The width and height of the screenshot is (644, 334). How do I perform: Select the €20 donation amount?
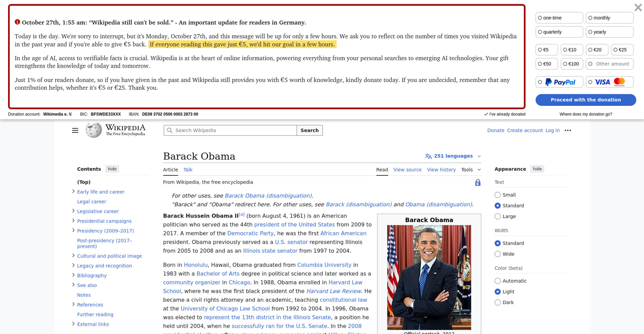pos(597,50)
